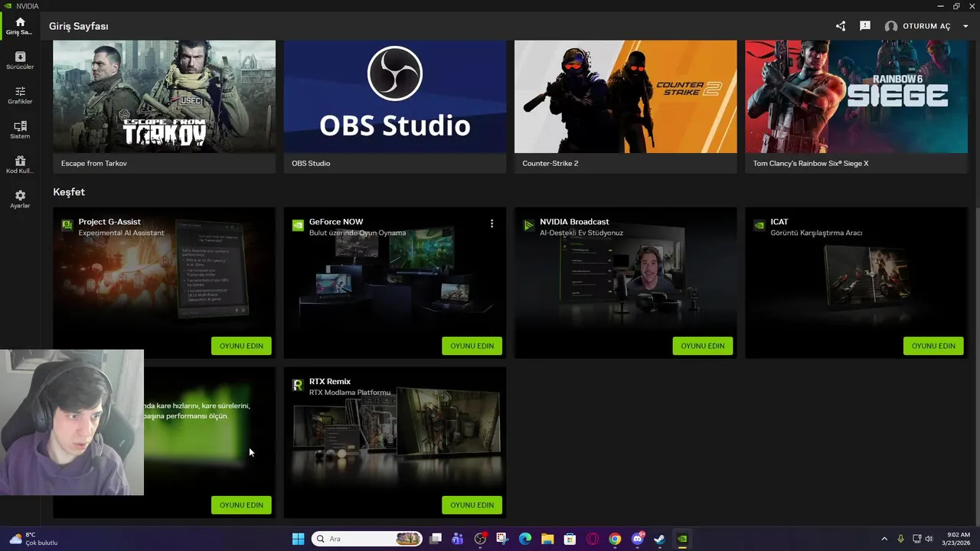Get GeForce NOW via OYUNU EDİN

pos(472,346)
